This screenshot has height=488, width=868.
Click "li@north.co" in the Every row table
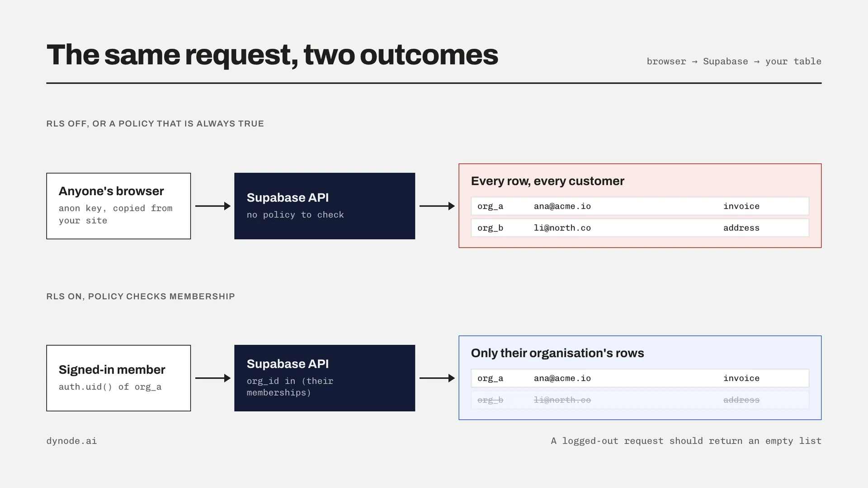(562, 228)
